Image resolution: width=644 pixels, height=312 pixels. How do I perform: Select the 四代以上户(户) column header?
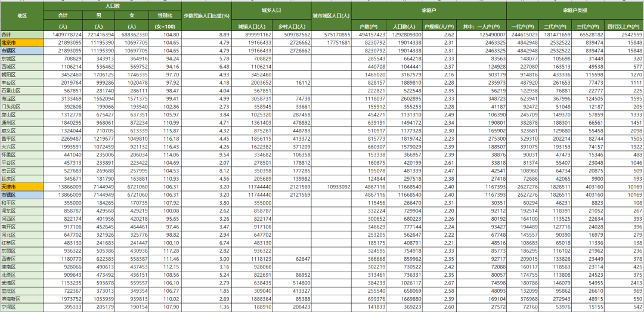coord(623,27)
